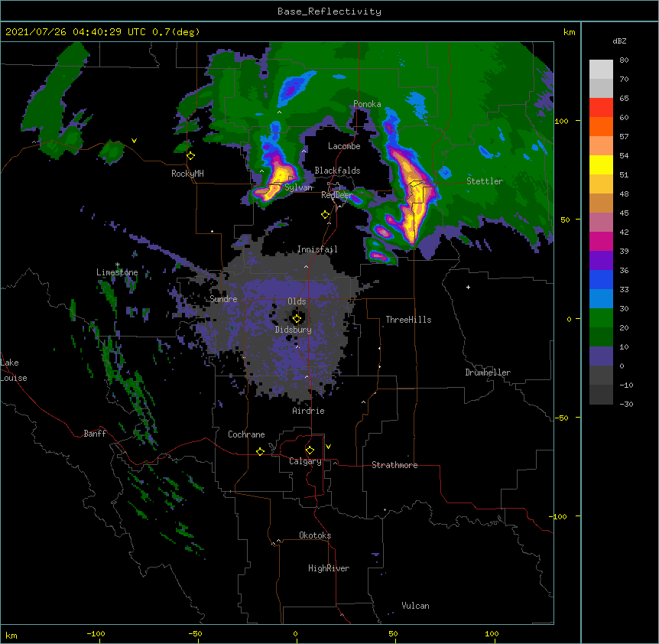Click the RedDeer city label

(x=337, y=194)
